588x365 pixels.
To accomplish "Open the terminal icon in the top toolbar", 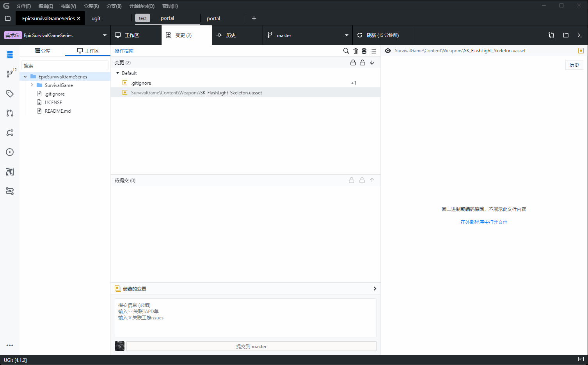I will 580,35.
